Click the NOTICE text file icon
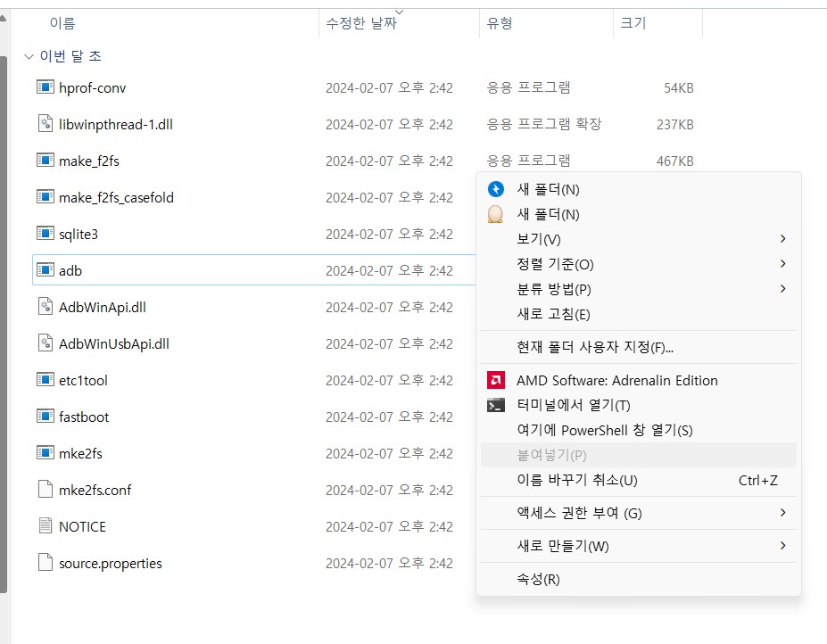 45,525
